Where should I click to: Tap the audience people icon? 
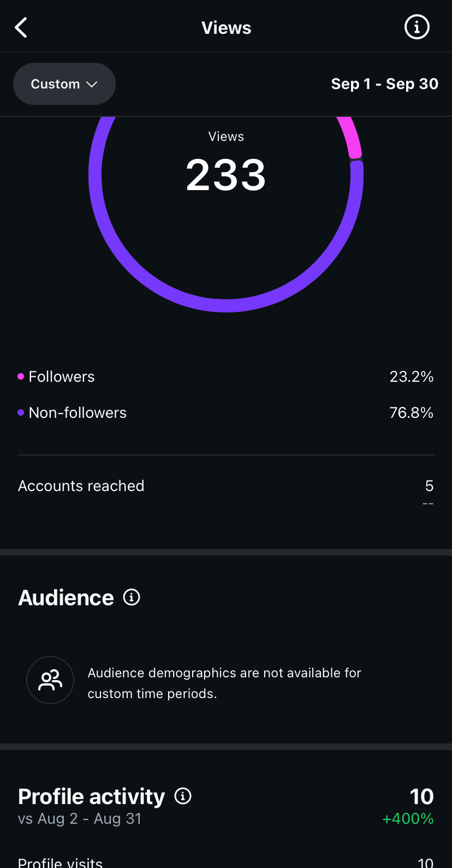[x=50, y=680]
